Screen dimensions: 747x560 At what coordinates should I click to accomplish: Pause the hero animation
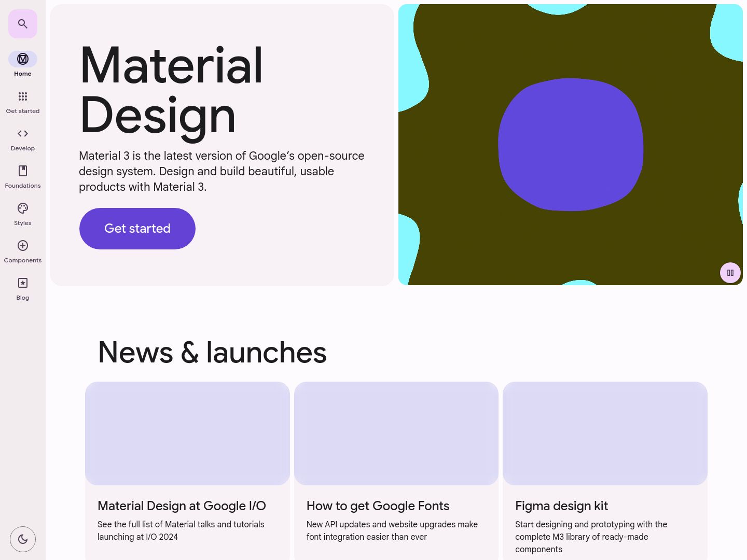pos(730,273)
